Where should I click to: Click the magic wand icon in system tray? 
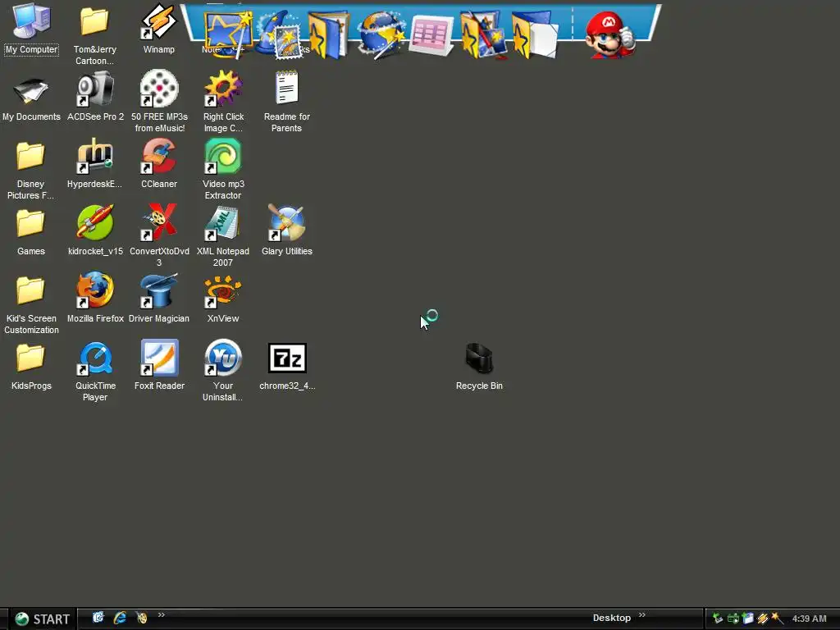[x=778, y=619]
